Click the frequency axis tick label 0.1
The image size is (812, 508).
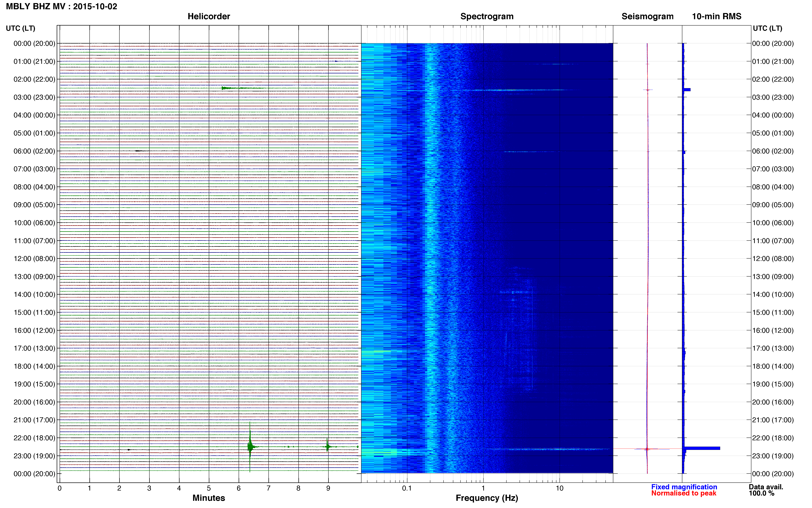tap(407, 488)
